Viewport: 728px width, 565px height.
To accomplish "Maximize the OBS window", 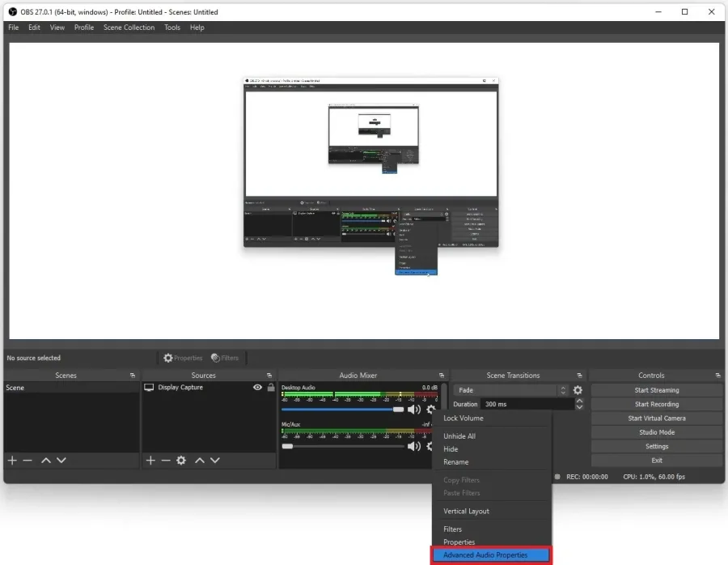I will click(x=685, y=11).
